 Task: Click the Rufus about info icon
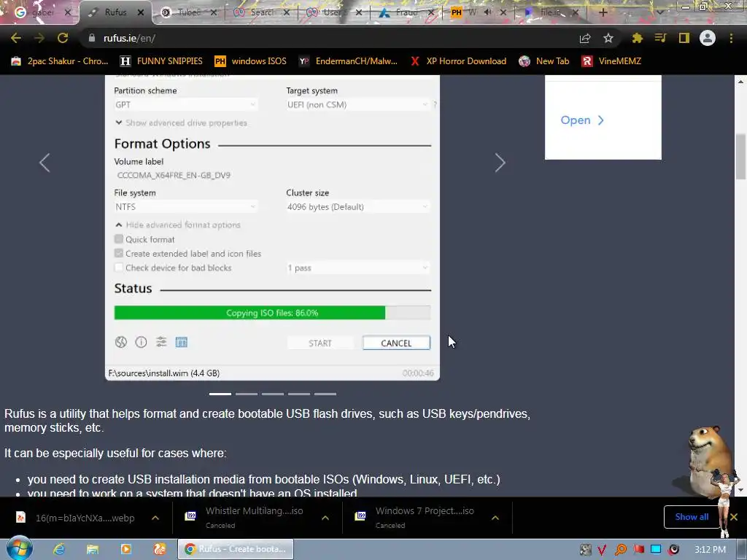click(x=141, y=342)
